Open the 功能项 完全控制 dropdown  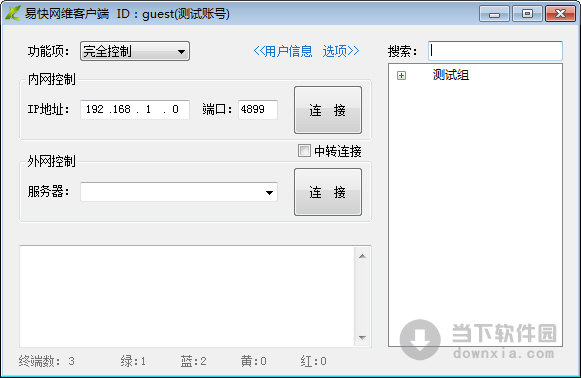pyautogui.click(x=135, y=51)
